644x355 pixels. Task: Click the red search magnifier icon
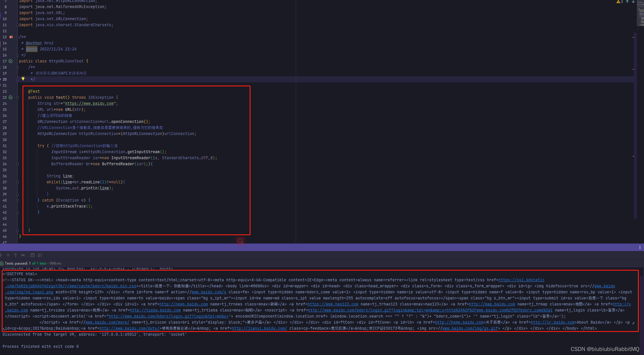(240, 241)
